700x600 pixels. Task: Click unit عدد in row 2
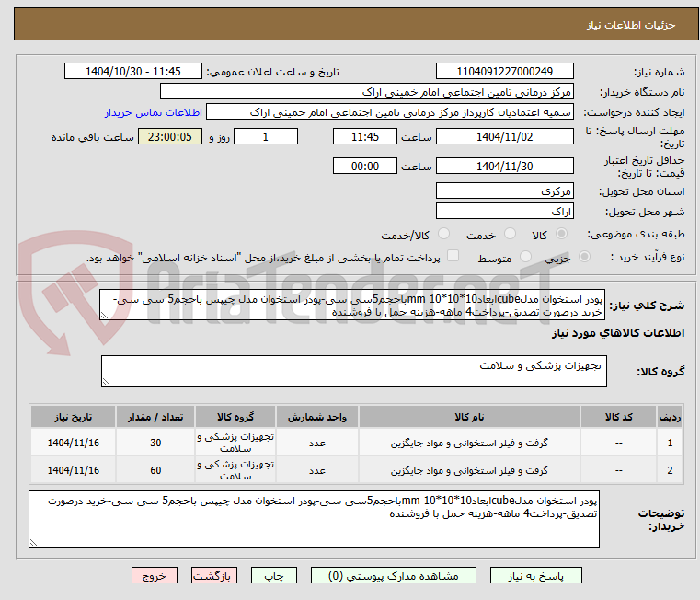coord(317,470)
